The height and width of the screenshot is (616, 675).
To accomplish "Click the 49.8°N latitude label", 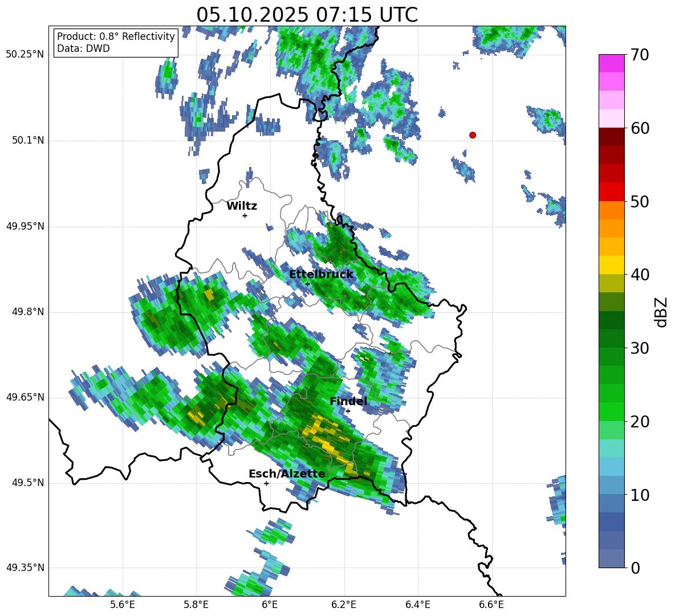I will [x=27, y=312].
